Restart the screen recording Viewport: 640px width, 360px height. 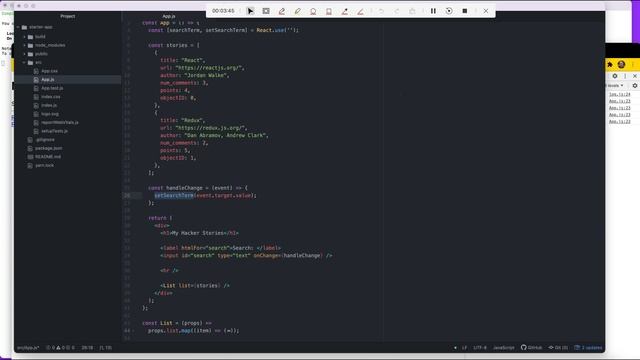pos(449,11)
